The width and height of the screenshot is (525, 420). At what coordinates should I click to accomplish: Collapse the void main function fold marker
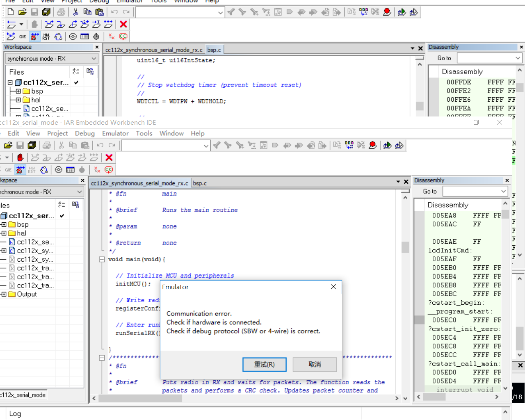click(102, 259)
